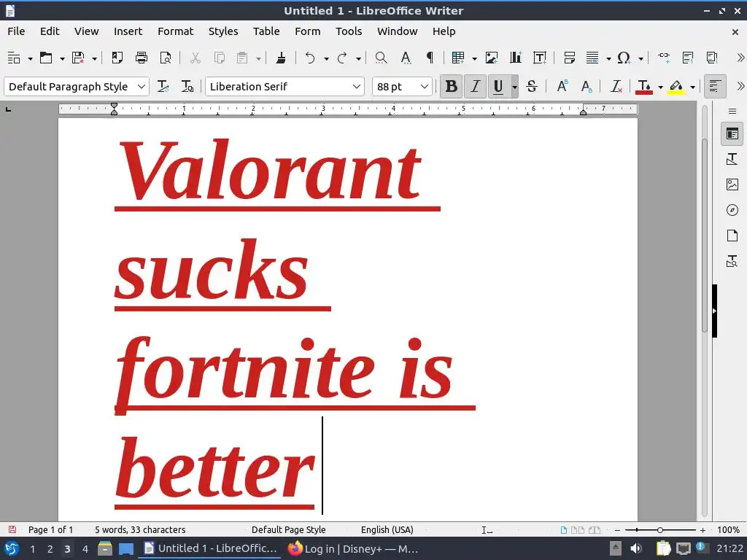This screenshot has height=560, width=747.
Task: Click the Insert Endnote icon
Action: coord(712,58)
